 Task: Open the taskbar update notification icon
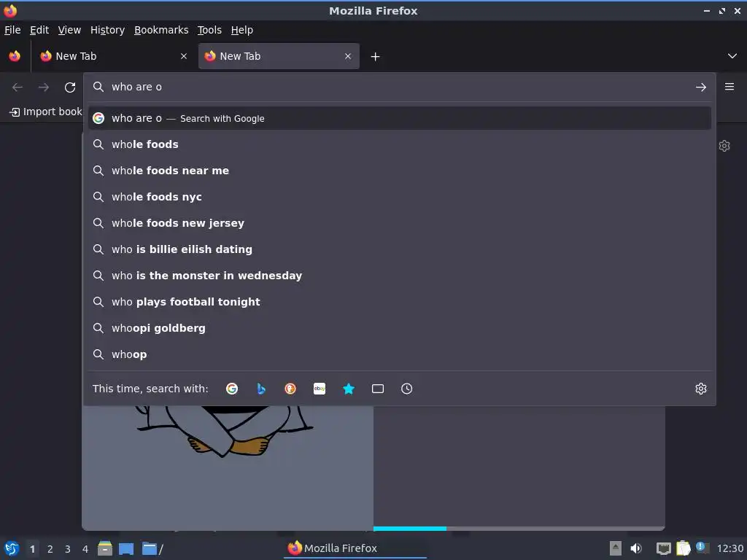coord(701,548)
